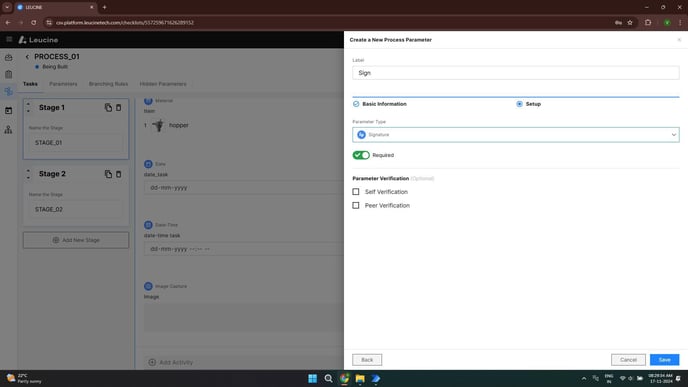Open the Branching Rules tab
Viewport: 688px width, 387px height.
coord(108,84)
